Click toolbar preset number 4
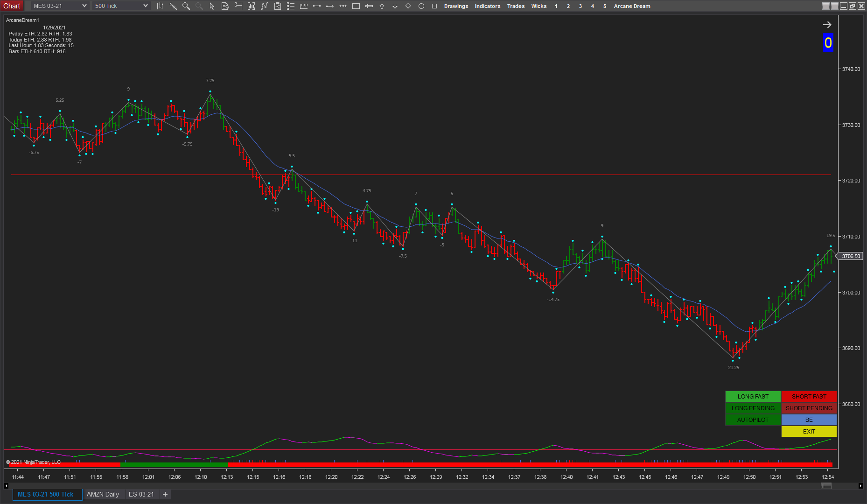 click(x=592, y=6)
